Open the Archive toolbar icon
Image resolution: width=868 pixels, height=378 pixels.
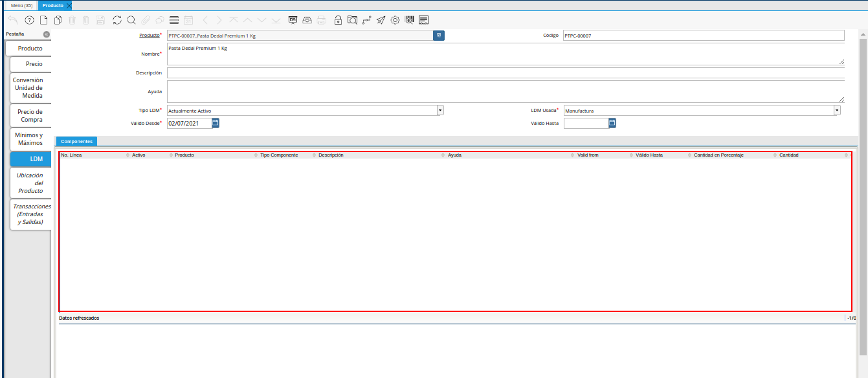pyautogui.click(x=307, y=20)
